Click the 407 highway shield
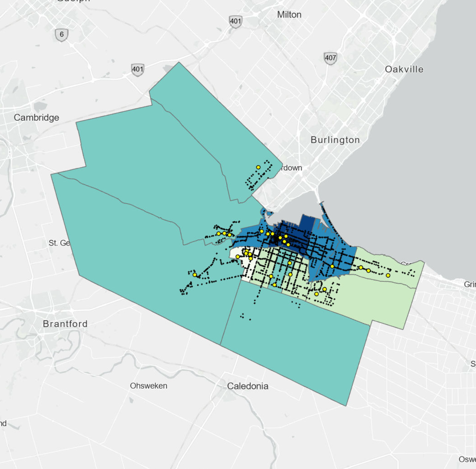 330,58
